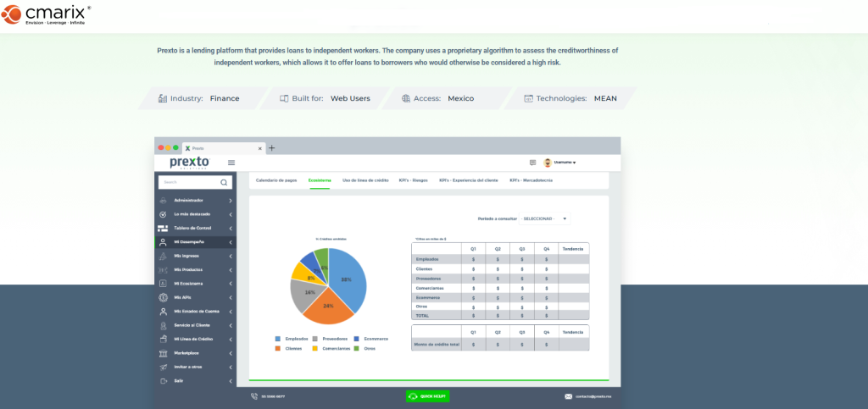Expand the Mis Ingresos chevron
The width and height of the screenshot is (868, 409).
tap(231, 256)
